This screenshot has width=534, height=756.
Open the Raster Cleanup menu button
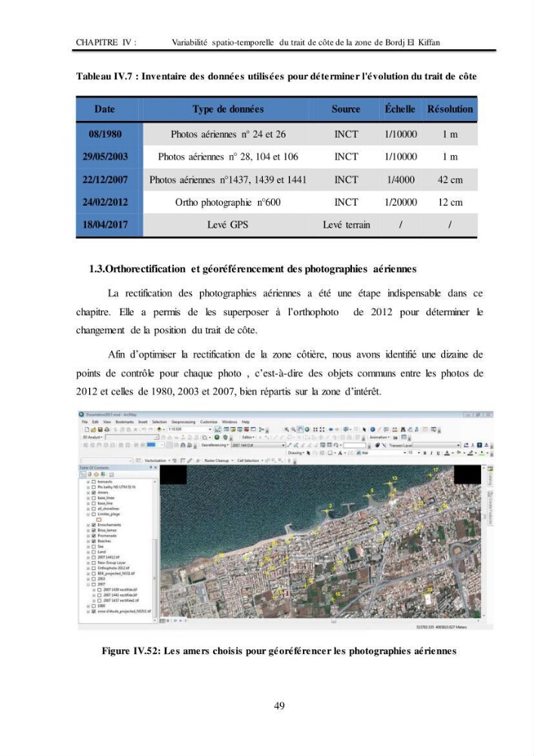click(x=218, y=460)
